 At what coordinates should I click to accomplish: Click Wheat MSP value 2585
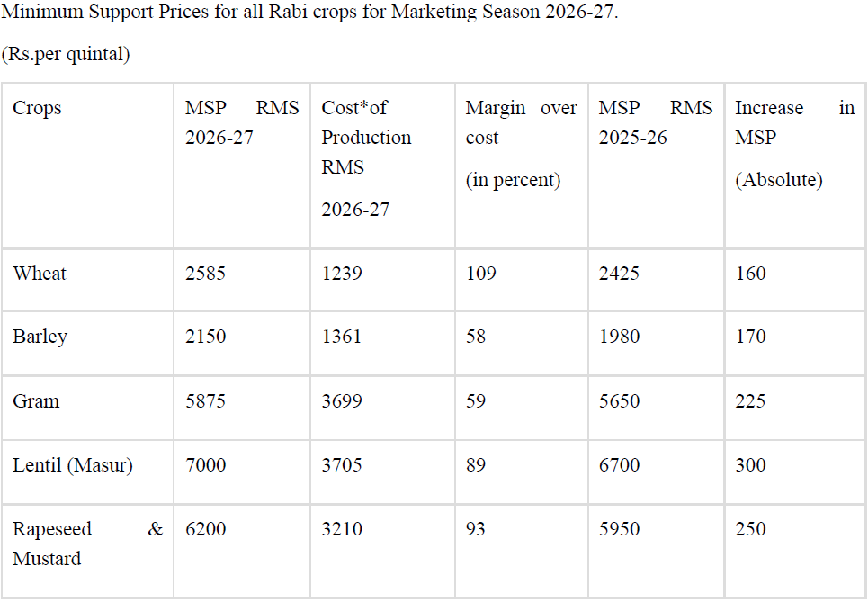(205, 274)
